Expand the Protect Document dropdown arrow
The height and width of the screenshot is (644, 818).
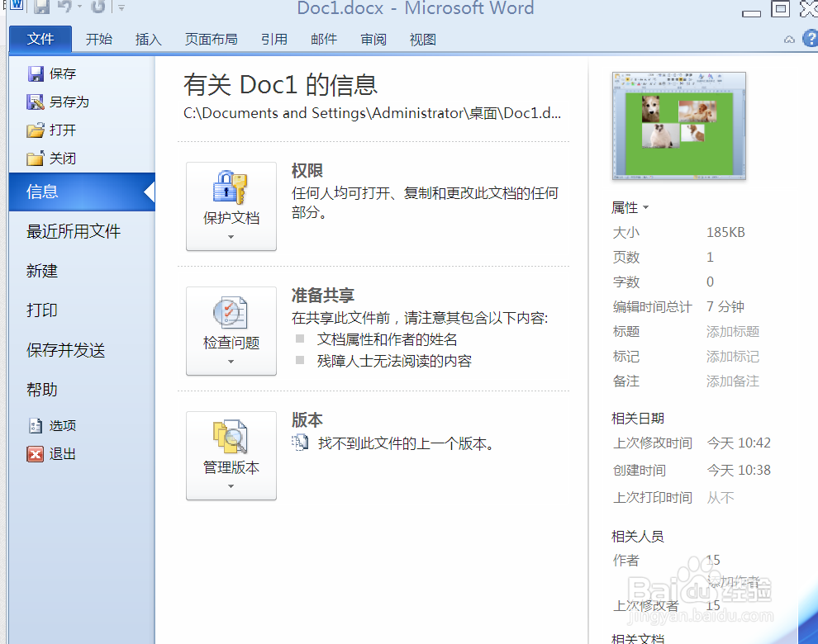click(231, 237)
